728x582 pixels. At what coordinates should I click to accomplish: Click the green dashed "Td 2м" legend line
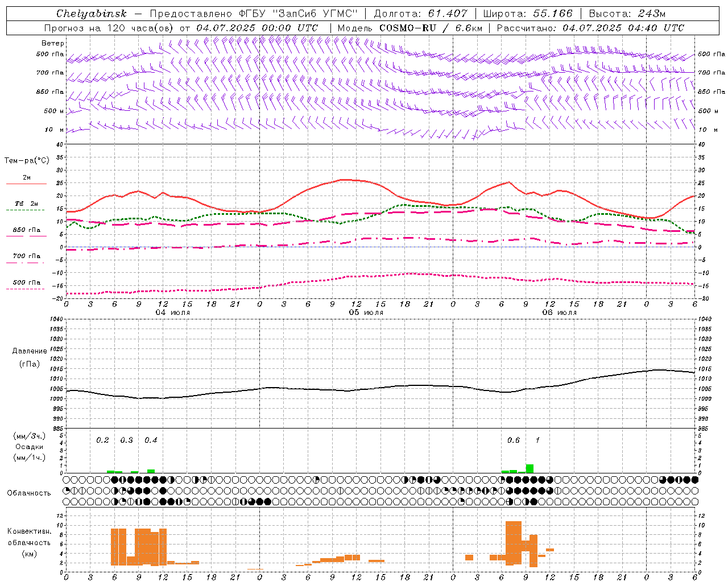click(26, 210)
